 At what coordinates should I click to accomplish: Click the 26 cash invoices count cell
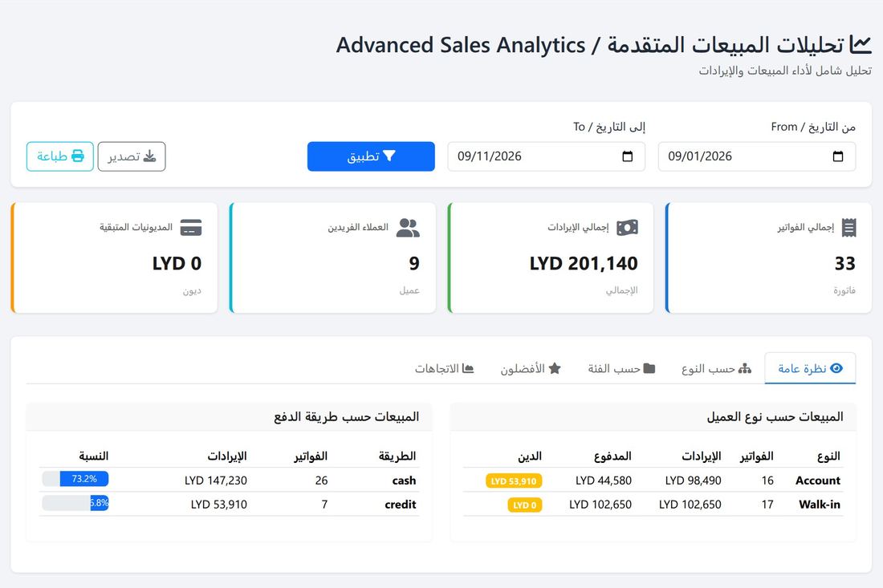click(x=322, y=481)
